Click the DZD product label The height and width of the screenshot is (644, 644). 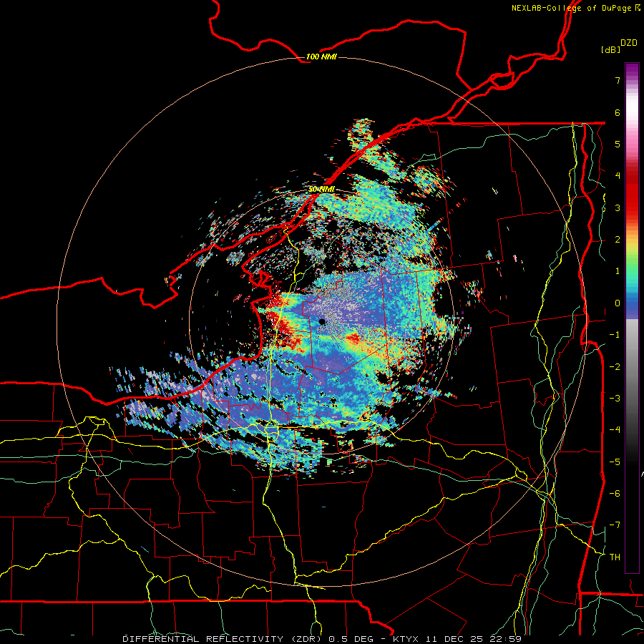[629, 43]
